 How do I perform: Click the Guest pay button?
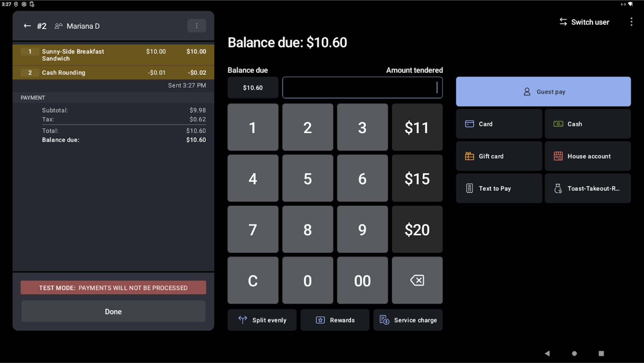(543, 92)
